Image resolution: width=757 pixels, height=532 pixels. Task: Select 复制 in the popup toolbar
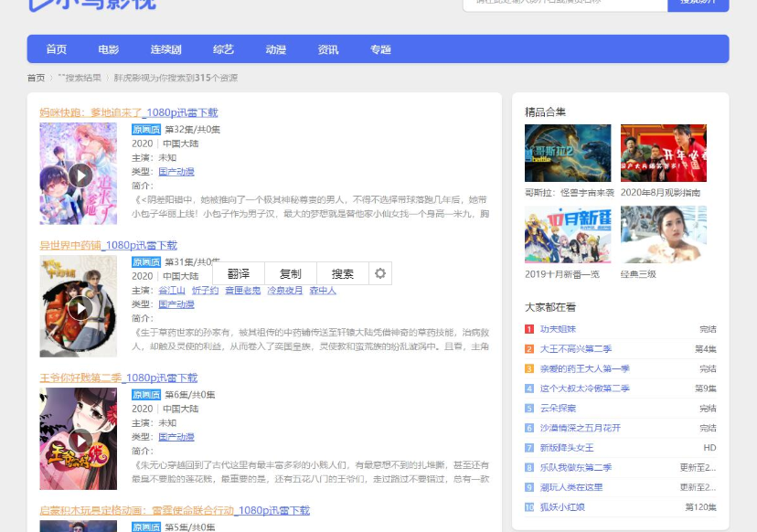tap(291, 273)
